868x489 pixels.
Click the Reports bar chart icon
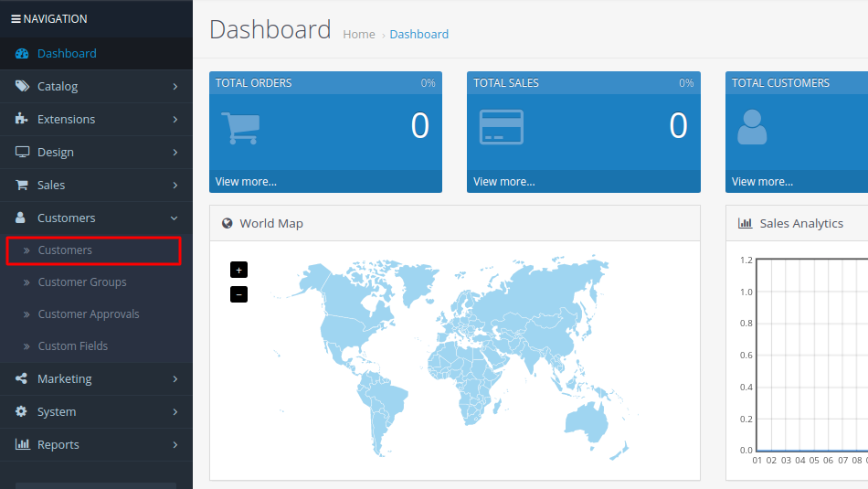pyautogui.click(x=22, y=444)
